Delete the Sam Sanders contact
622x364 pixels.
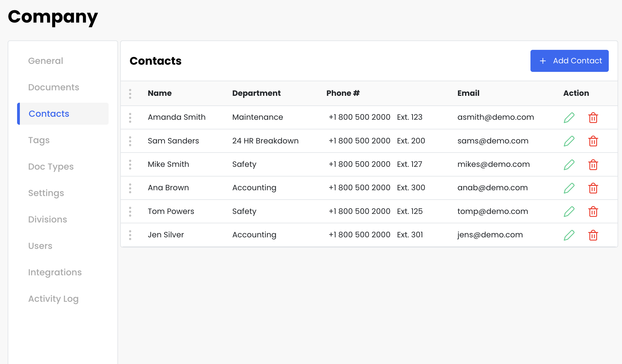tap(593, 141)
